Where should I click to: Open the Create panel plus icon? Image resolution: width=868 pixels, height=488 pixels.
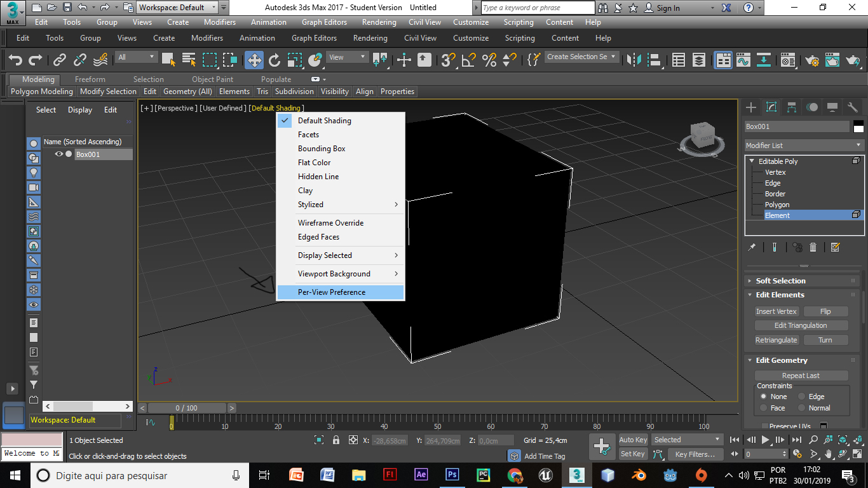click(x=751, y=107)
